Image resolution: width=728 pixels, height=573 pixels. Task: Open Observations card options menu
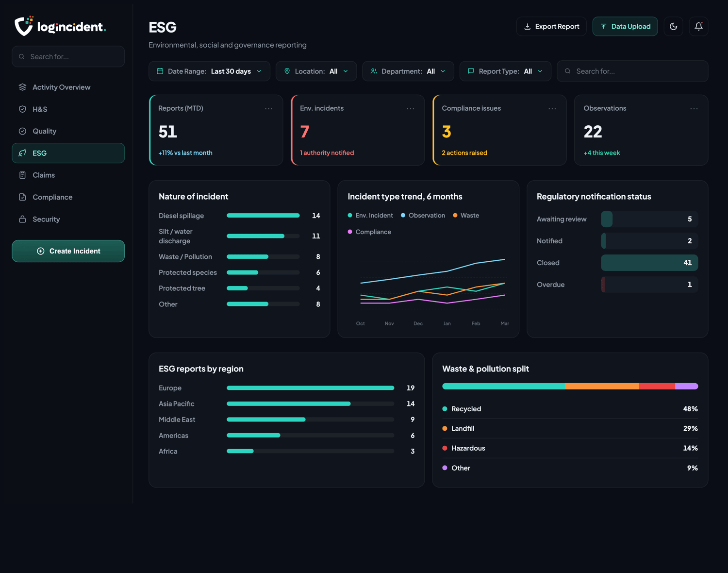(694, 109)
